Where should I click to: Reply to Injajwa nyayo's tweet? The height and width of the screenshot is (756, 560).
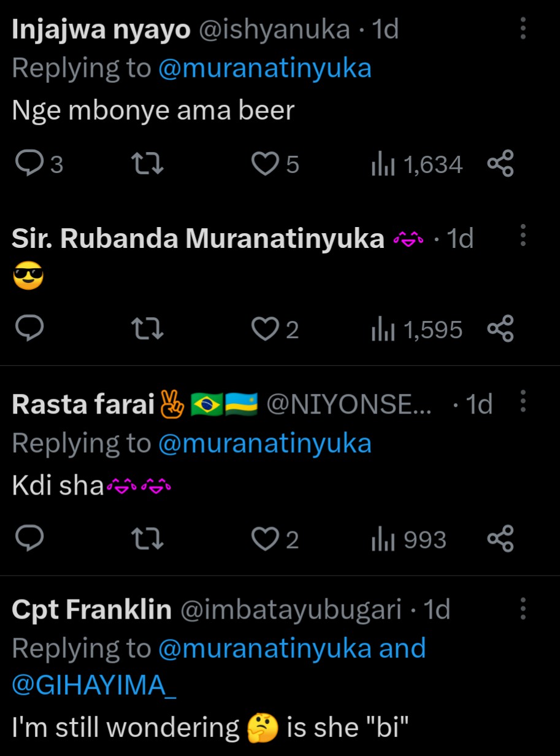pos(28,164)
